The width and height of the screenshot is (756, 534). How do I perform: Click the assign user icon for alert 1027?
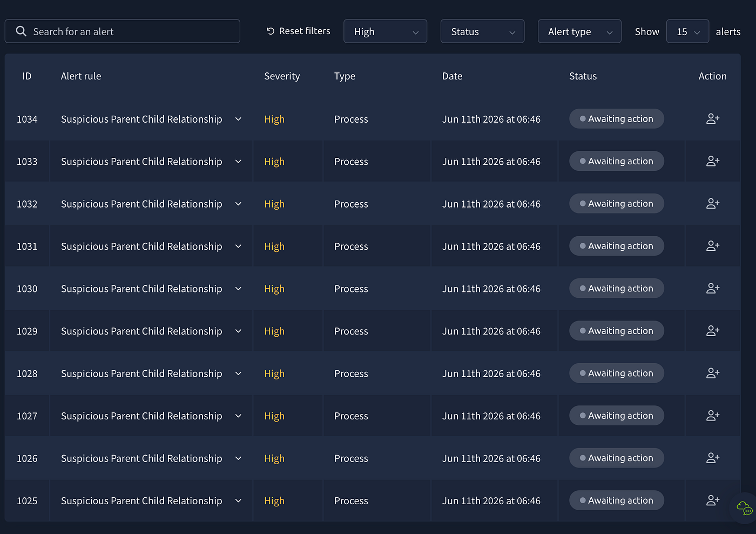[713, 416]
